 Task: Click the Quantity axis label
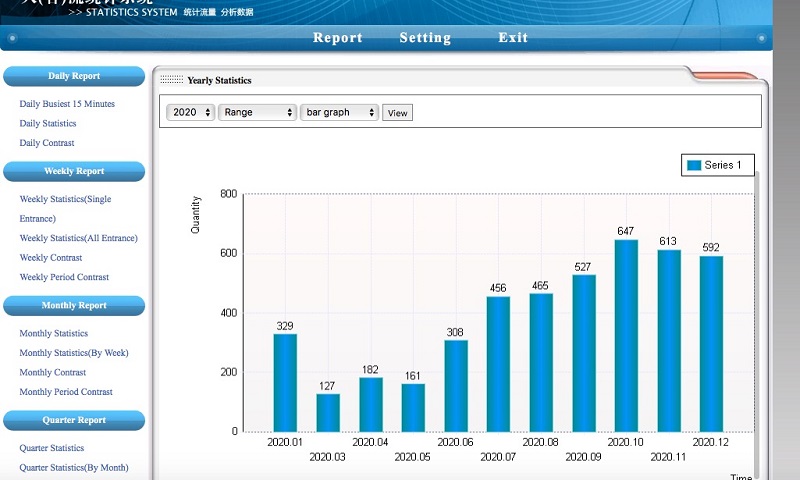[195, 215]
